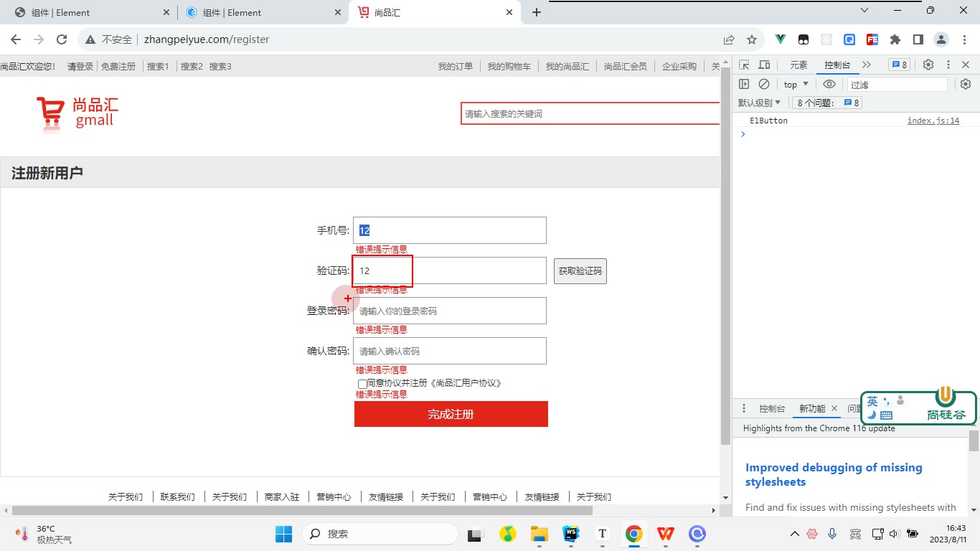This screenshot has height=551, width=980.
Task: Click the share page icon in address bar
Action: 729,39
